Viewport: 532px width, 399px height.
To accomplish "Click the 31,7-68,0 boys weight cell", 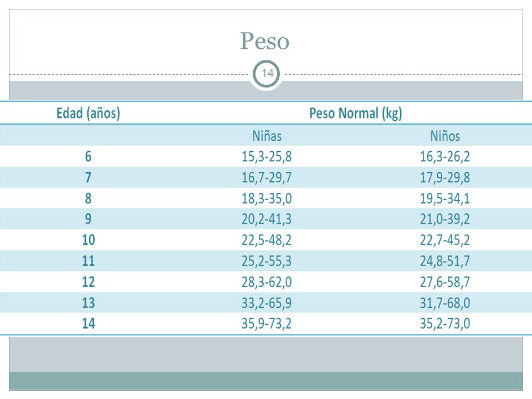I will tap(445, 303).
